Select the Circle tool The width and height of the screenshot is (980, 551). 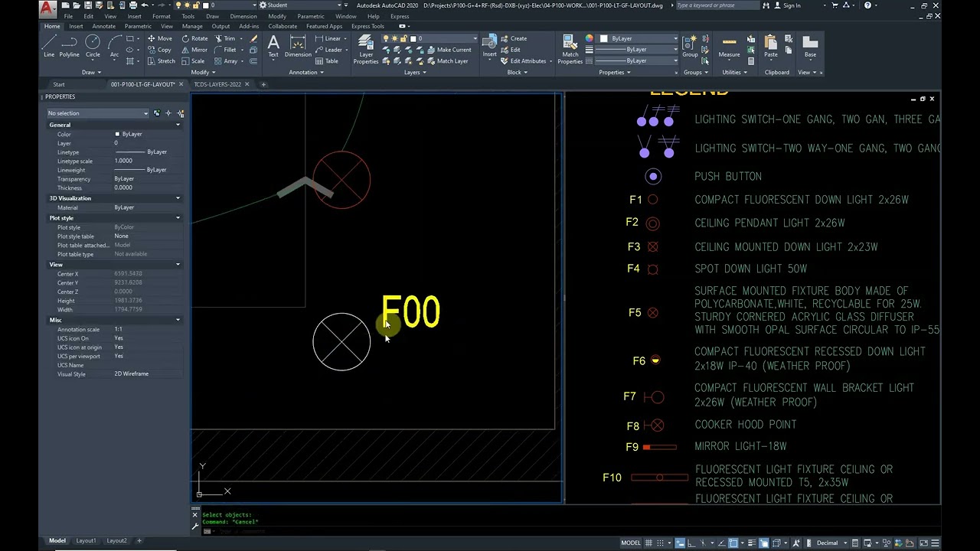(x=93, y=45)
